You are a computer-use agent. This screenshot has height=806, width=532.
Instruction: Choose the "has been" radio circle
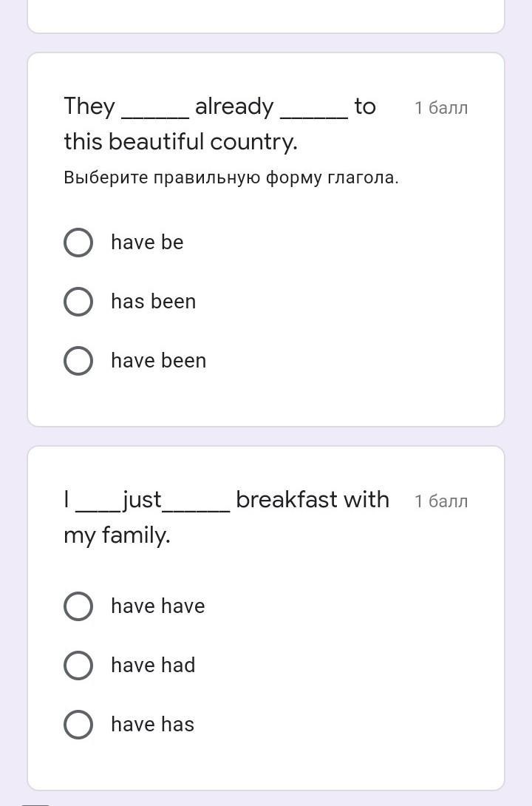point(78,301)
